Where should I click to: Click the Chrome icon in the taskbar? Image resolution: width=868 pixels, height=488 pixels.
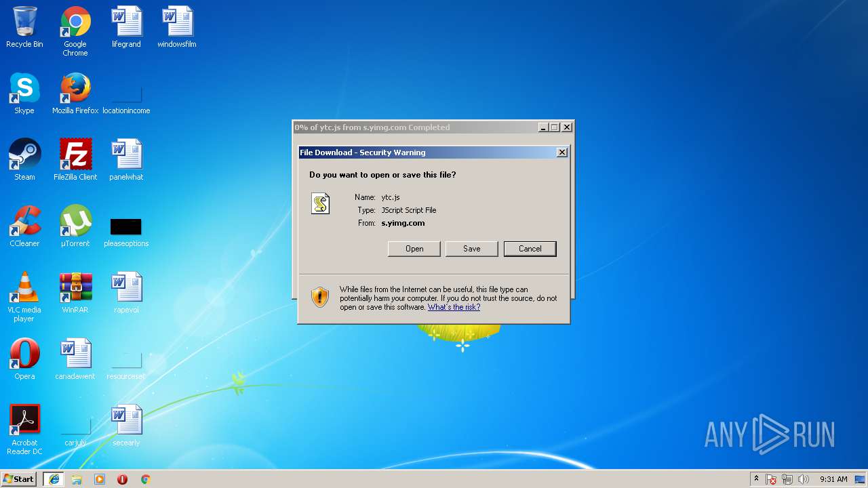(x=145, y=479)
